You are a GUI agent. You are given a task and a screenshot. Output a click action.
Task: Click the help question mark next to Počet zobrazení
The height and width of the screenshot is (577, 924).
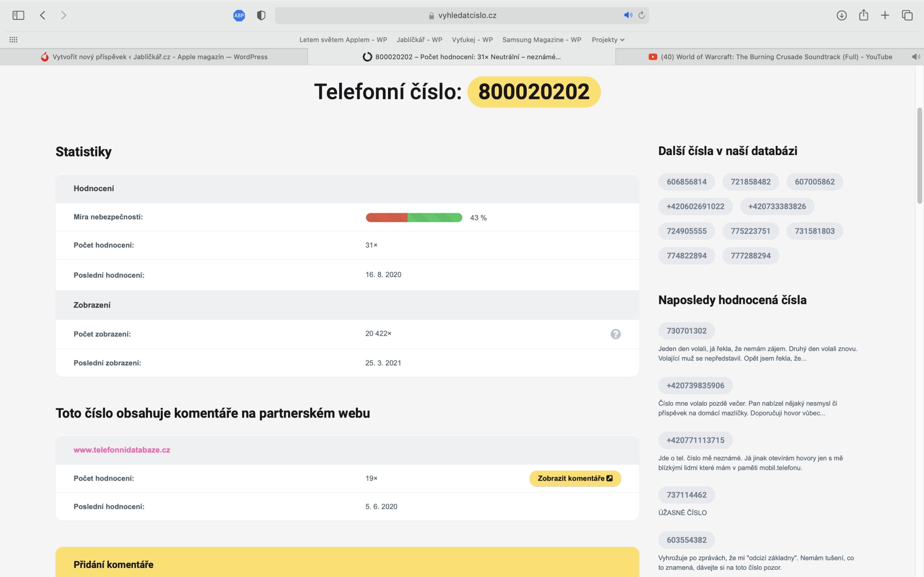(616, 334)
